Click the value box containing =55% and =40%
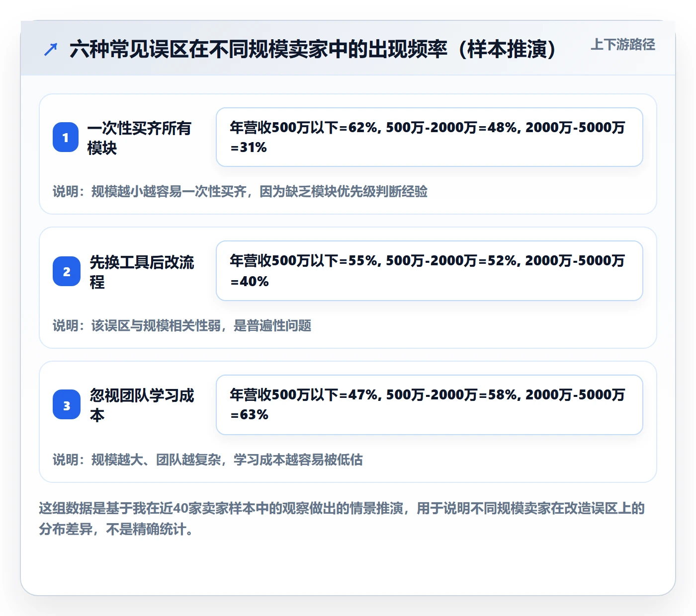696x616 pixels. [x=430, y=271]
